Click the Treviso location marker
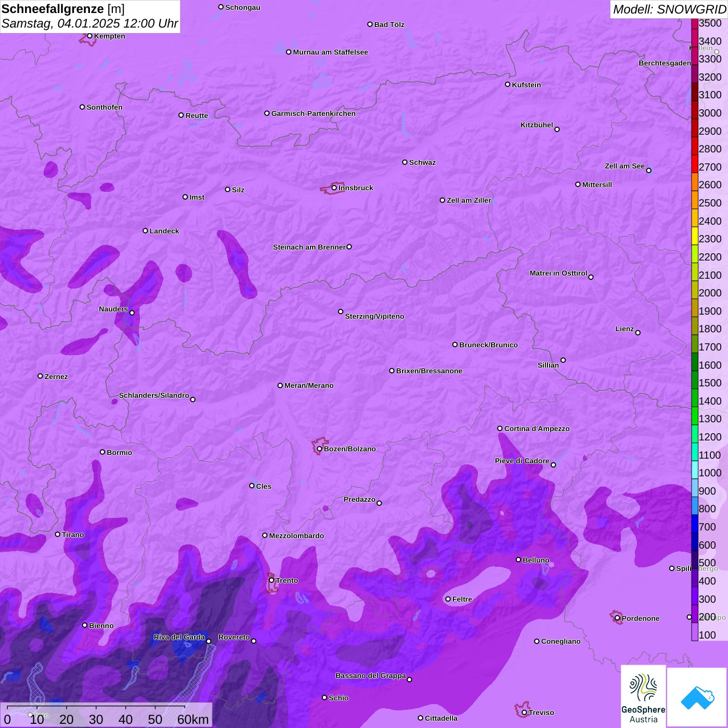This screenshot has width=728, height=728. (524, 712)
